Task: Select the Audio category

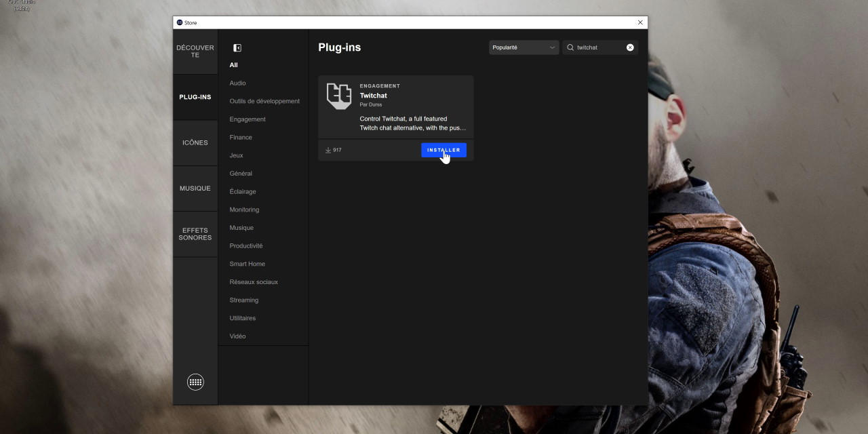Action: coord(237,83)
